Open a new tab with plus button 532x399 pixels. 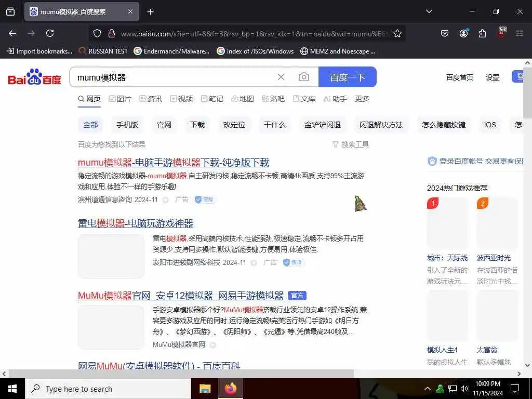[150, 12]
